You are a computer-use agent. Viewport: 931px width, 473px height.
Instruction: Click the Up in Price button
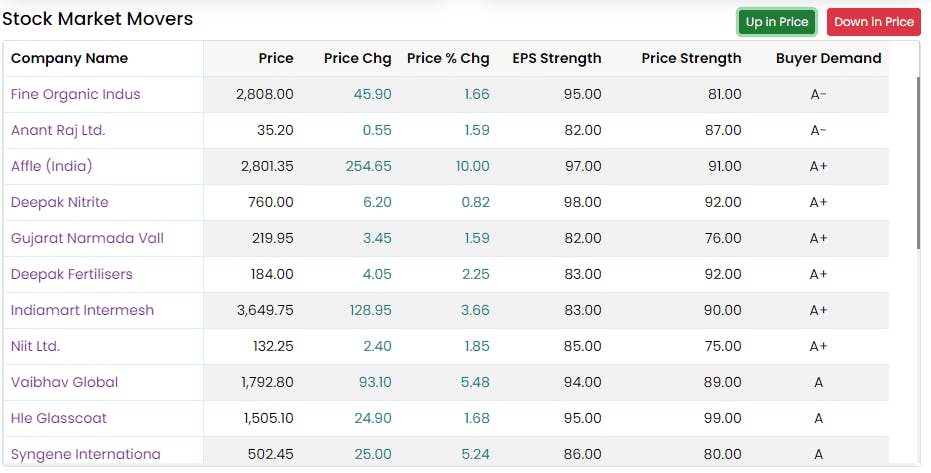[777, 22]
